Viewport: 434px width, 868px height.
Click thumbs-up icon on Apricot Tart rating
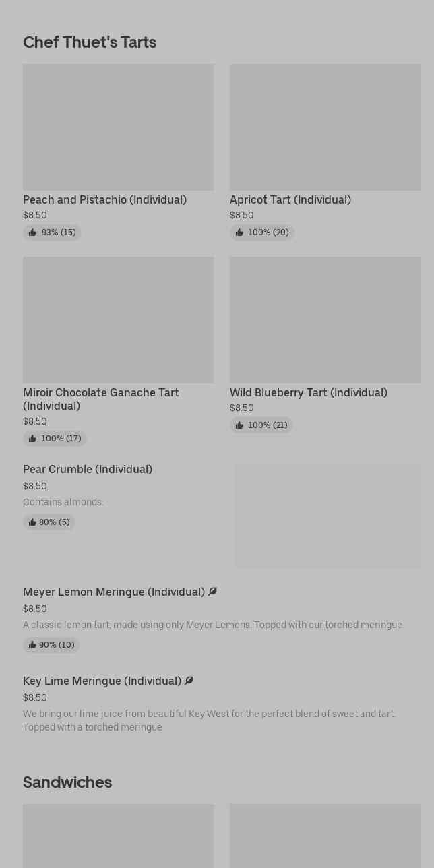click(239, 232)
